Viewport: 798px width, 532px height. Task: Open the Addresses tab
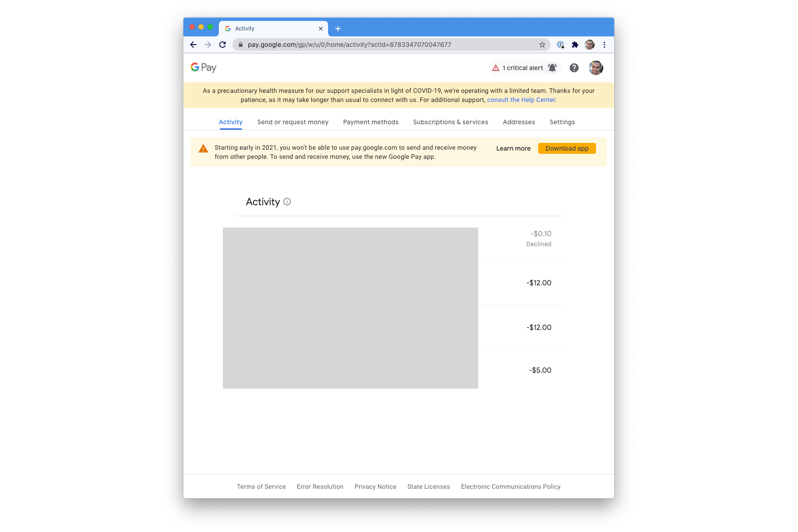[x=519, y=122]
